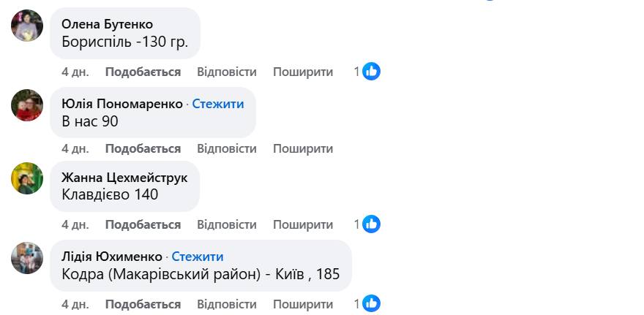This screenshot has width=644, height=315.
Task: Open Юлія Пономаренко's avatar
Action: tap(27, 106)
